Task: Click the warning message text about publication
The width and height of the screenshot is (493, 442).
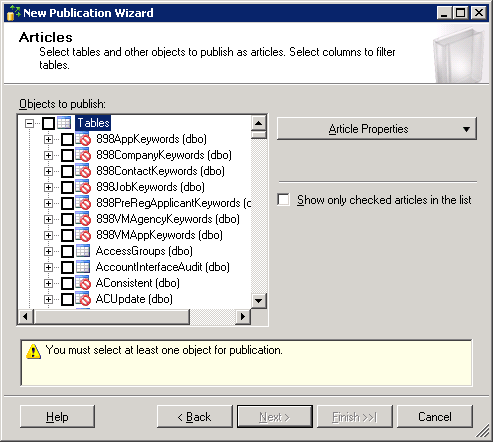Action: tap(164, 350)
